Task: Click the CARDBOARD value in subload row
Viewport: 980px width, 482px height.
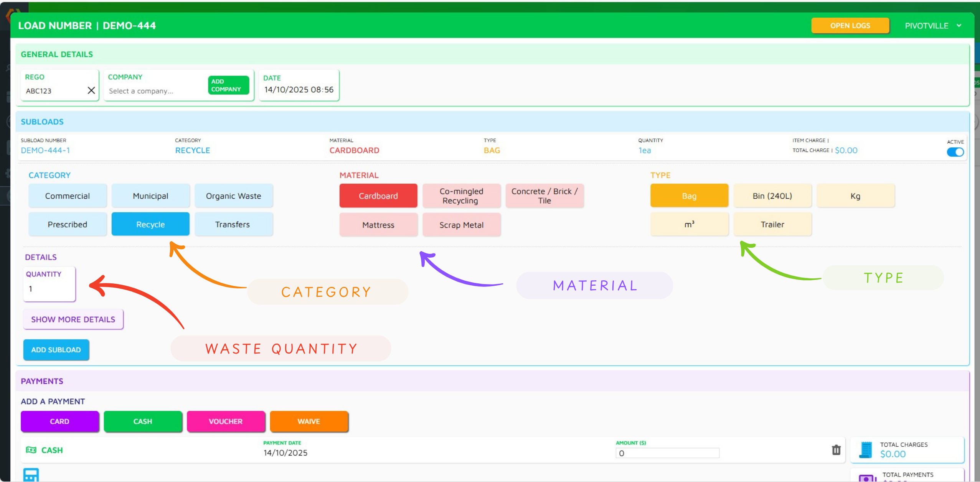Action: pyautogui.click(x=354, y=150)
